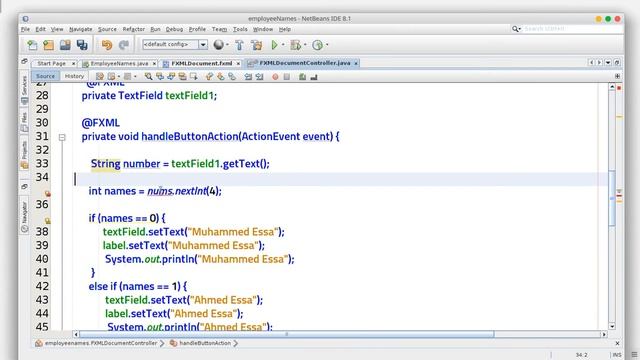Click Find Previous Occurrence icon

coord(160,76)
